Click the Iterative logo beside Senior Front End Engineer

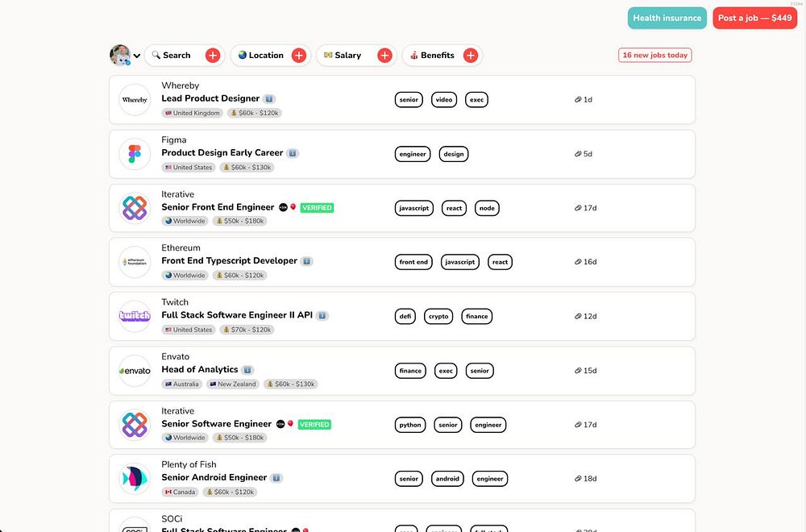[135, 208]
